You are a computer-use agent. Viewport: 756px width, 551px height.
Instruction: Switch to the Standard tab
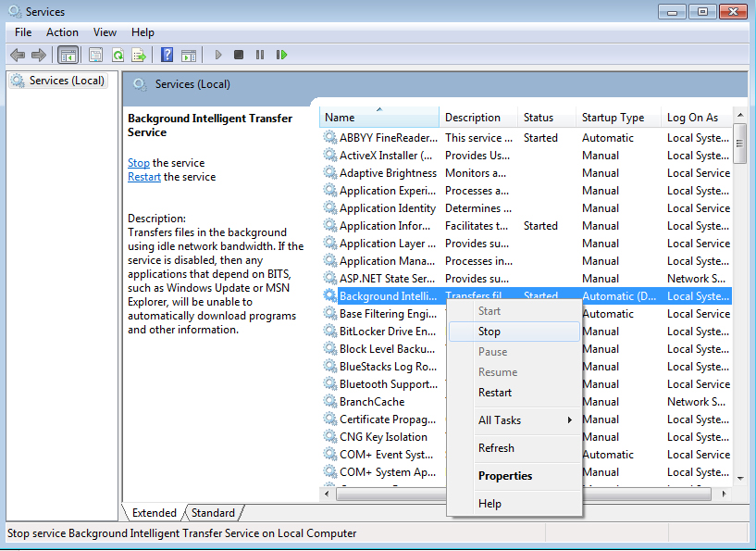tap(213, 513)
